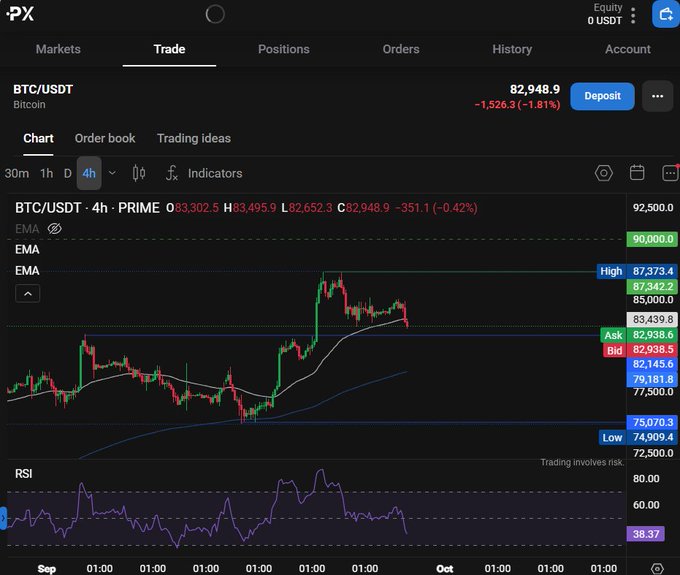Show Trading ideas sub-tab
Image resolution: width=680 pixels, height=575 pixels.
[x=194, y=138]
